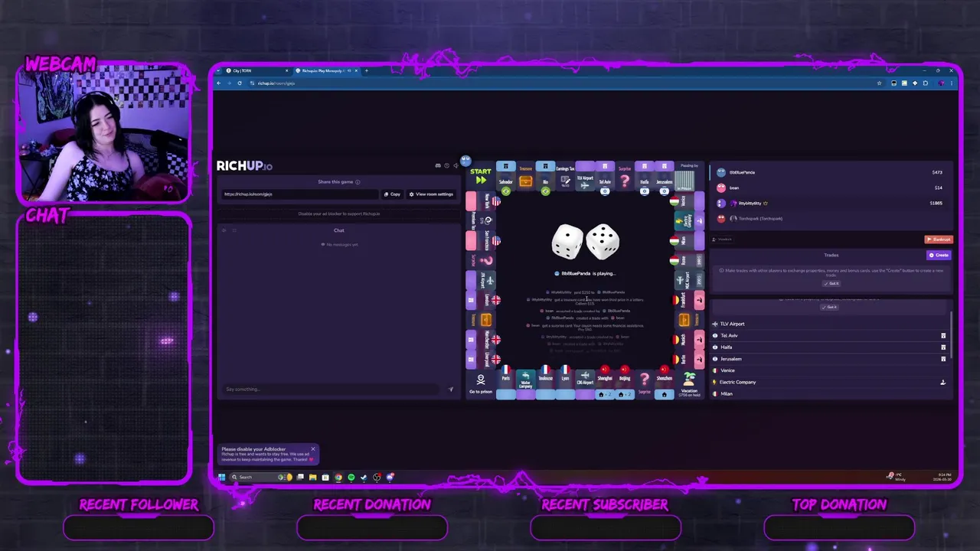Open View room settings
The width and height of the screenshot is (980, 551).
tap(432, 194)
